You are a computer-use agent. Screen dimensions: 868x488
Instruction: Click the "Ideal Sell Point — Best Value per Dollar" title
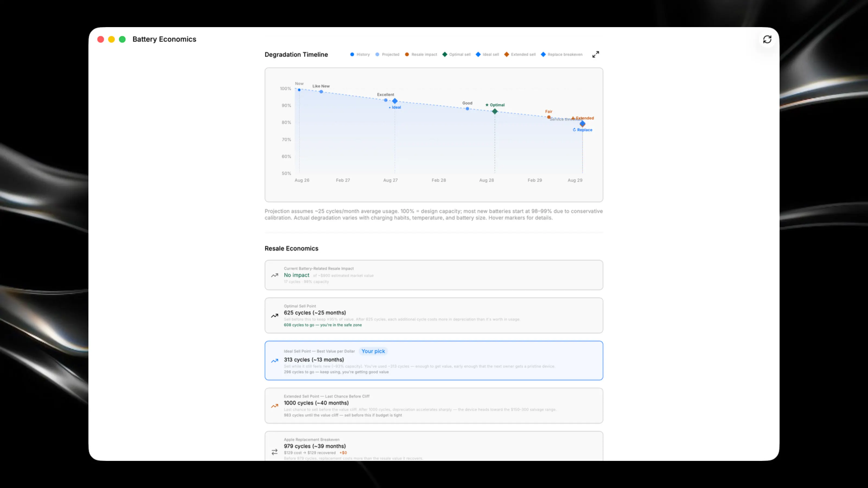point(319,351)
